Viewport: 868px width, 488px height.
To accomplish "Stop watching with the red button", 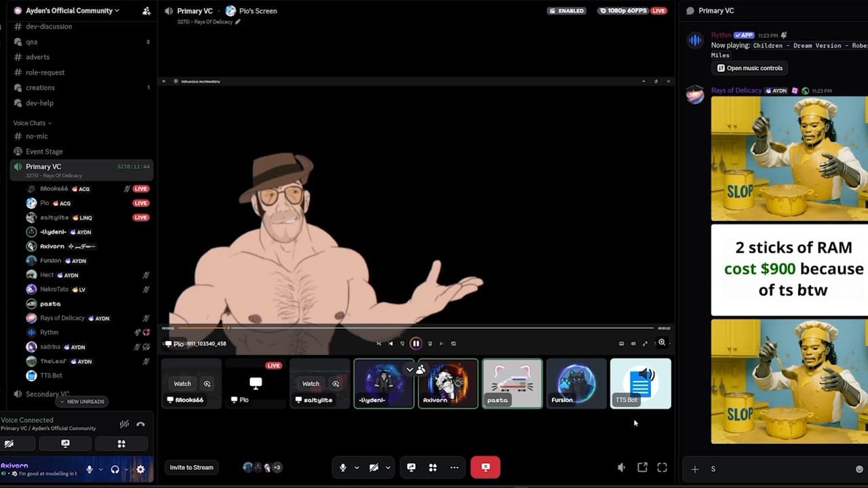I will (486, 467).
